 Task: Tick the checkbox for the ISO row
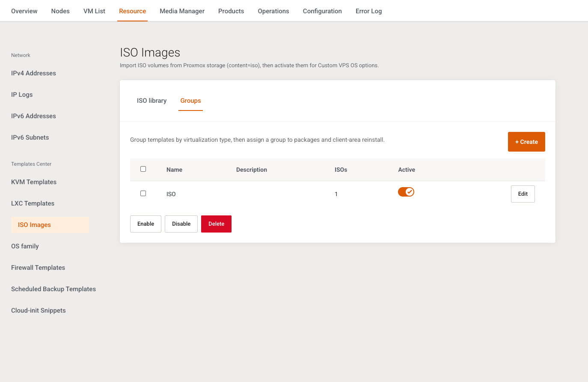click(143, 194)
